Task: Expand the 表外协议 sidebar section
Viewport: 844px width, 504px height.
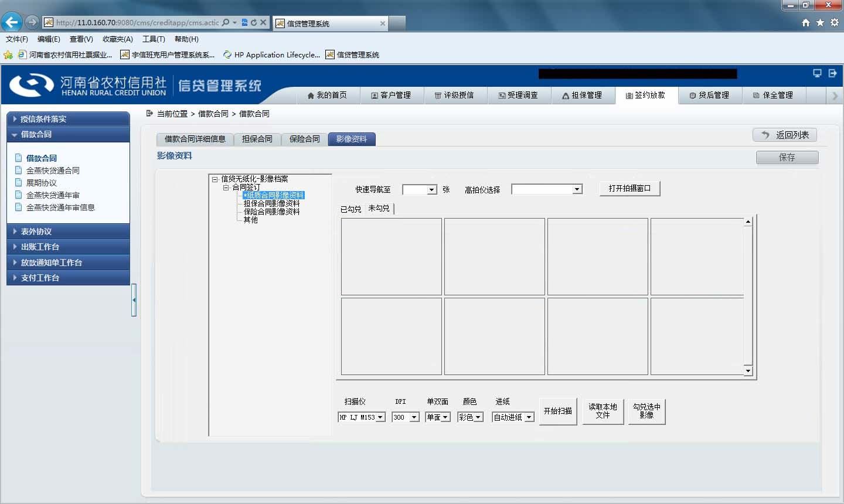Action: [x=68, y=231]
